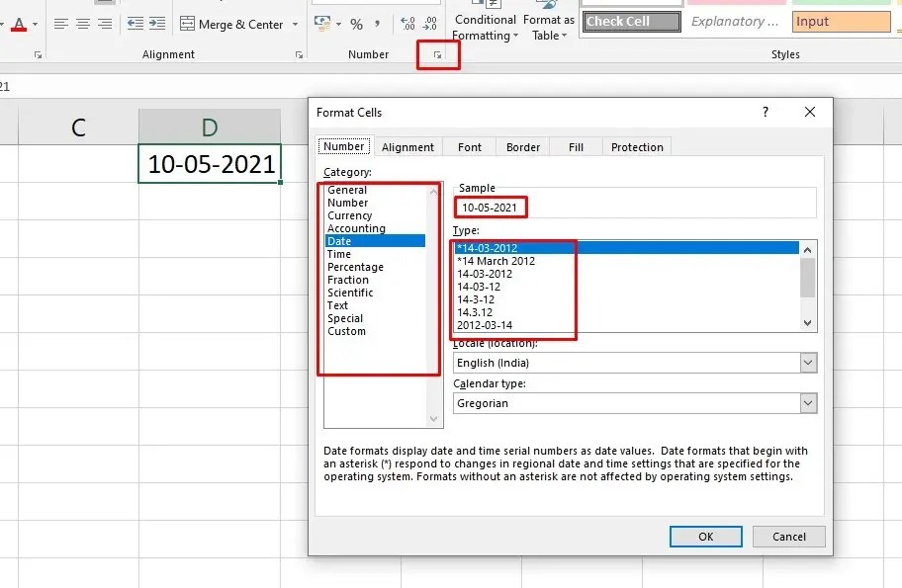Screen dimensions: 902x588
Task: Open Format as Table menu
Action: (x=549, y=27)
